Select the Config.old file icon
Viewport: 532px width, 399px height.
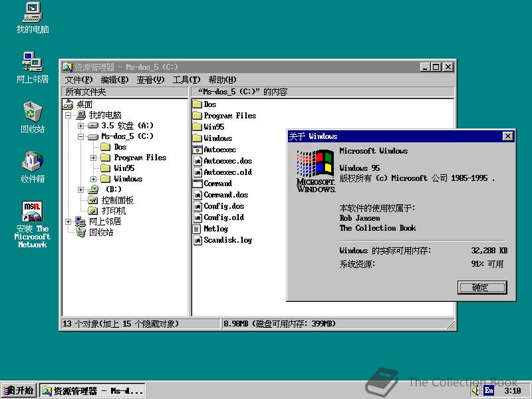click(x=198, y=217)
